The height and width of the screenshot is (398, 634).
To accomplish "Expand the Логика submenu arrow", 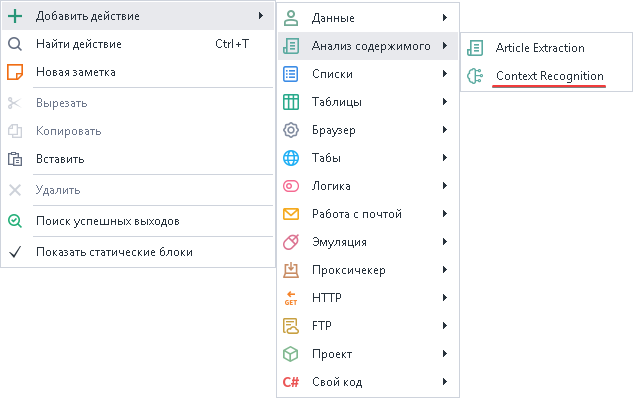I will click(x=444, y=186).
